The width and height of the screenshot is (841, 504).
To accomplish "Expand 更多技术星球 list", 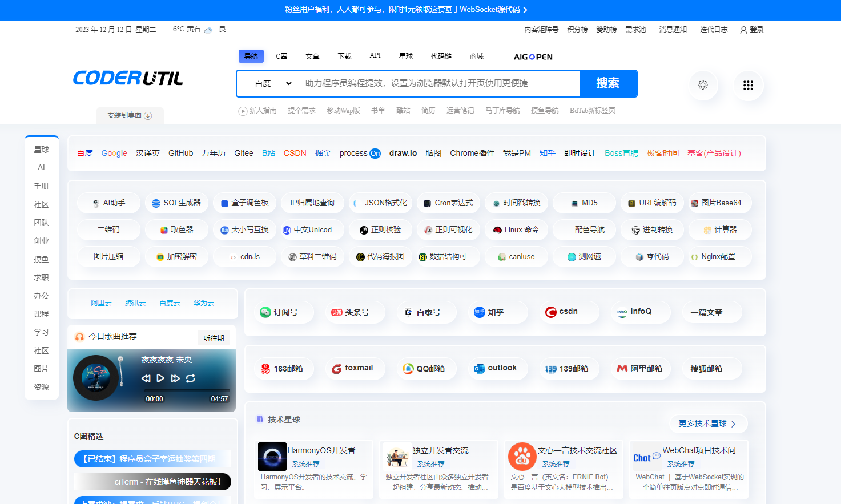I will (708, 424).
